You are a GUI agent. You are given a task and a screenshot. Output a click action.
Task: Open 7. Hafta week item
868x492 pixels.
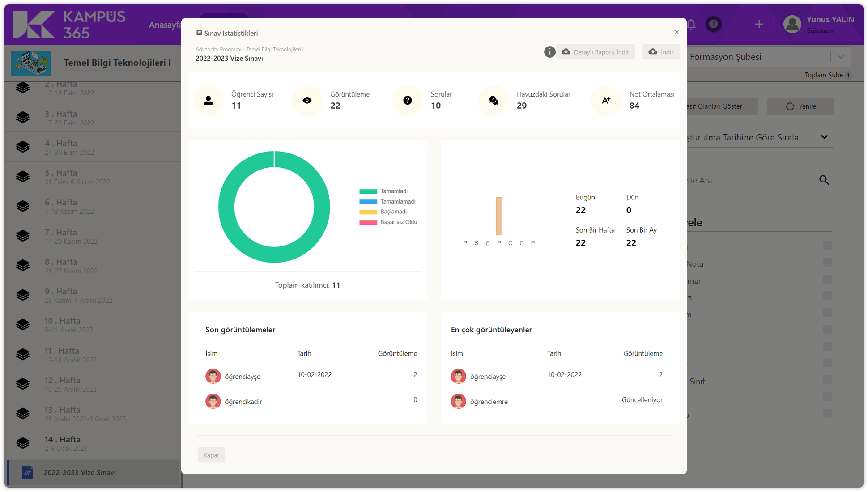(x=61, y=236)
